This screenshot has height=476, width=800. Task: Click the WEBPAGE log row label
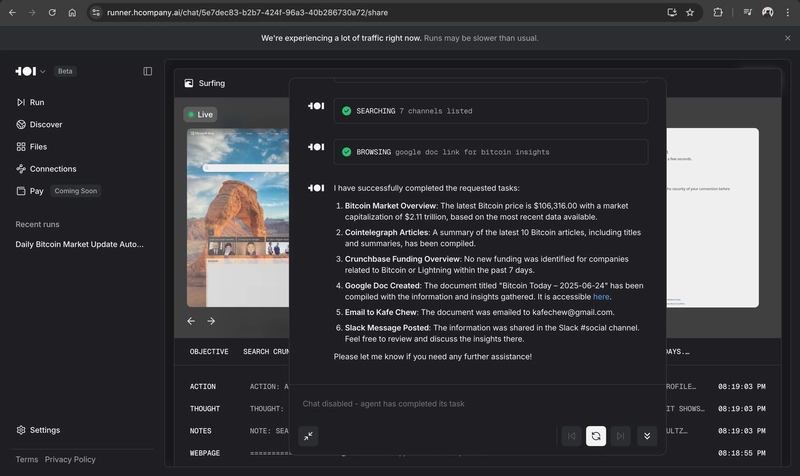[x=205, y=453]
